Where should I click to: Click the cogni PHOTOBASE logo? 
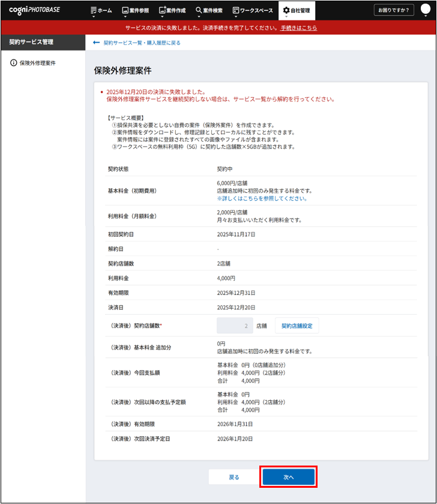34,10
